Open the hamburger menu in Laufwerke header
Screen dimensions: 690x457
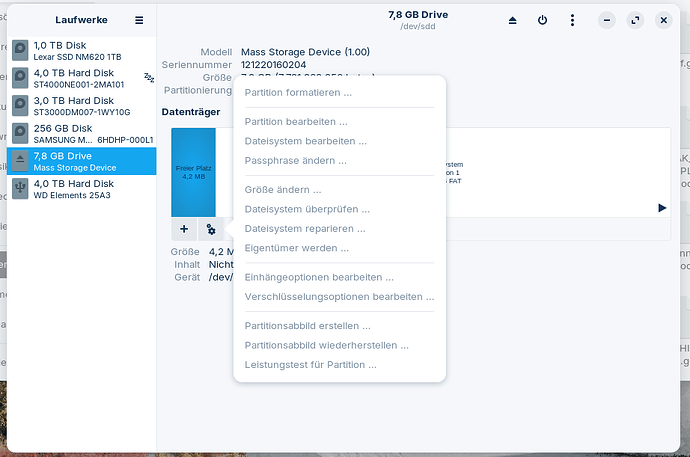139,19
